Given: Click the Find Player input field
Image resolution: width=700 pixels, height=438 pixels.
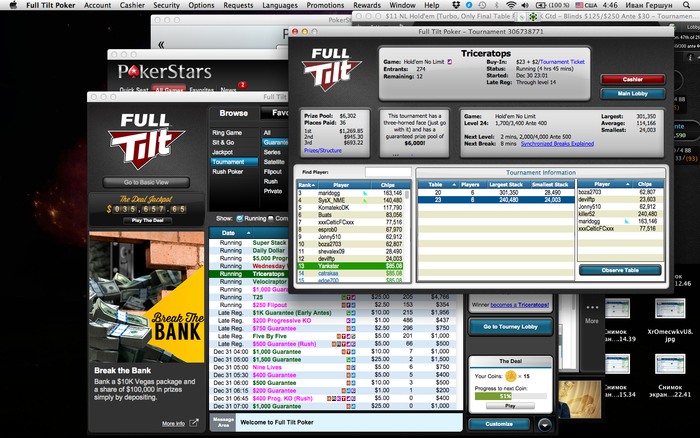Looking at the screenshot, I should [x=388, y=172].
